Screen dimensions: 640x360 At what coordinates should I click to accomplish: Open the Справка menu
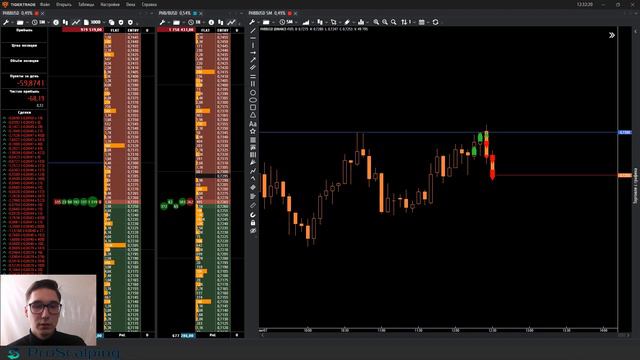(149, 4)
